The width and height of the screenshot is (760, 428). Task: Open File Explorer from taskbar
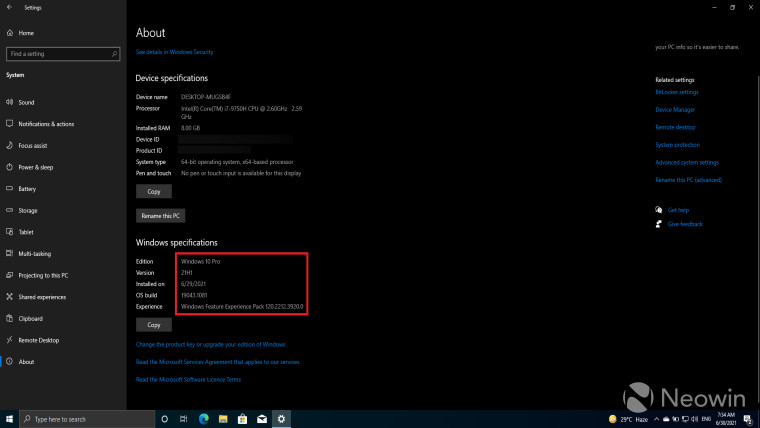[223, 419]
